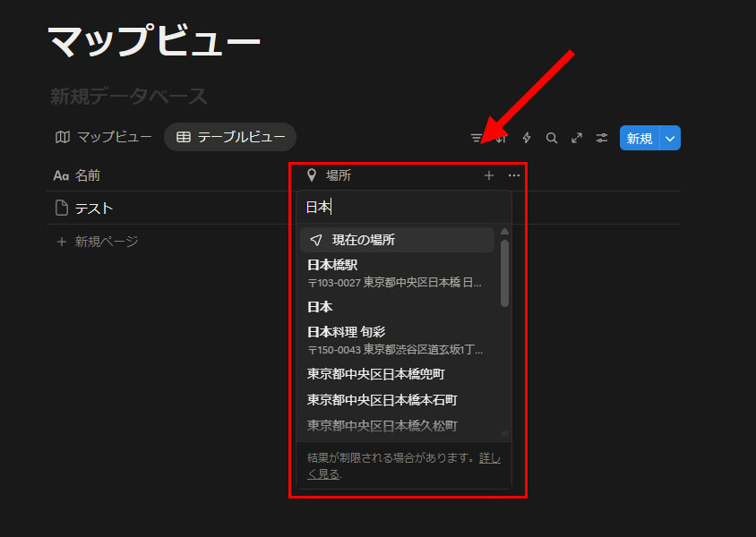The height and width of the screenshot is (537, 756).
Task: Switch to the マップビュー tab
Action: pyautogui.click(x=103, y=137)
